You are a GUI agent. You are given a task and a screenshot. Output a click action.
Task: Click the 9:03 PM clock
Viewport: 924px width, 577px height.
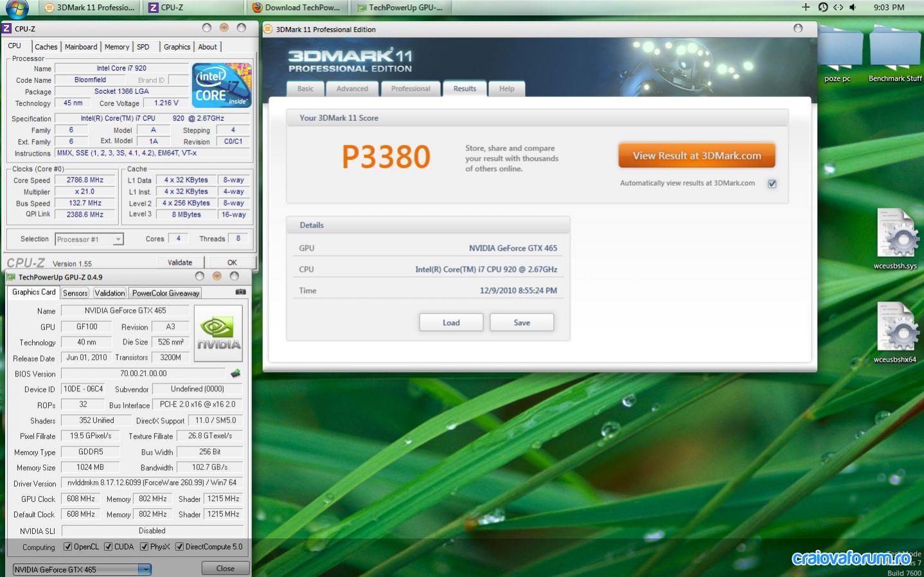point(889,7)
